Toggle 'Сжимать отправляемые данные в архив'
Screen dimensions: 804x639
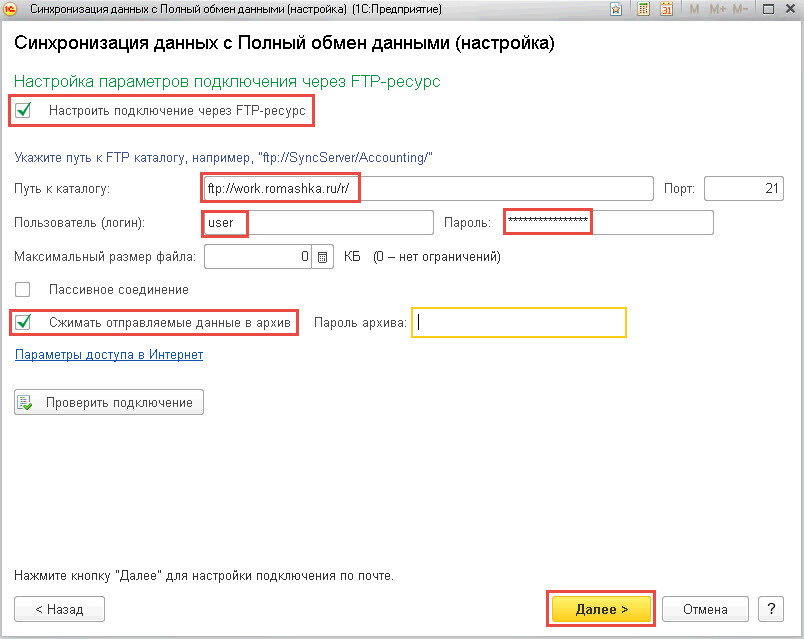[23, 323]
